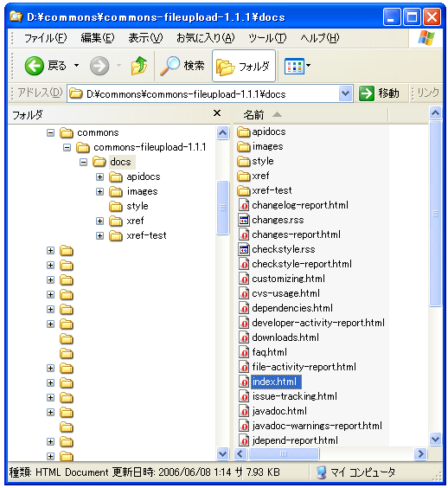Viewport: 448px width, 488px height.
Task: Collapse the commons-fileupload-1.1.1 tree node
Action: [x=67, y=147]
